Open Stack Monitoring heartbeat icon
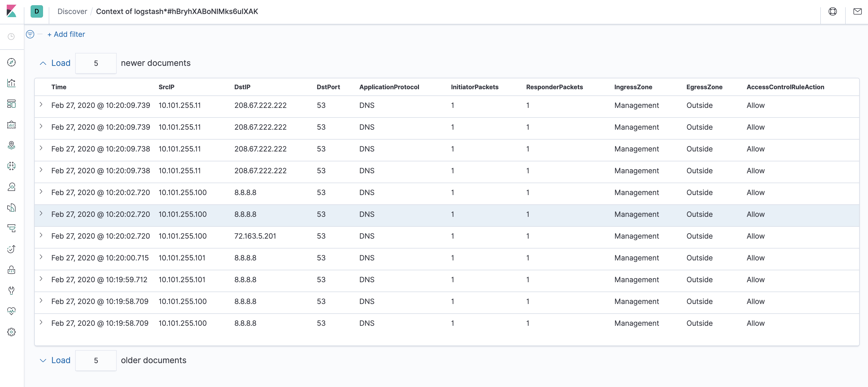Viewport: 868px width, 387px height. pyautogui.click(x=11, y=311)
